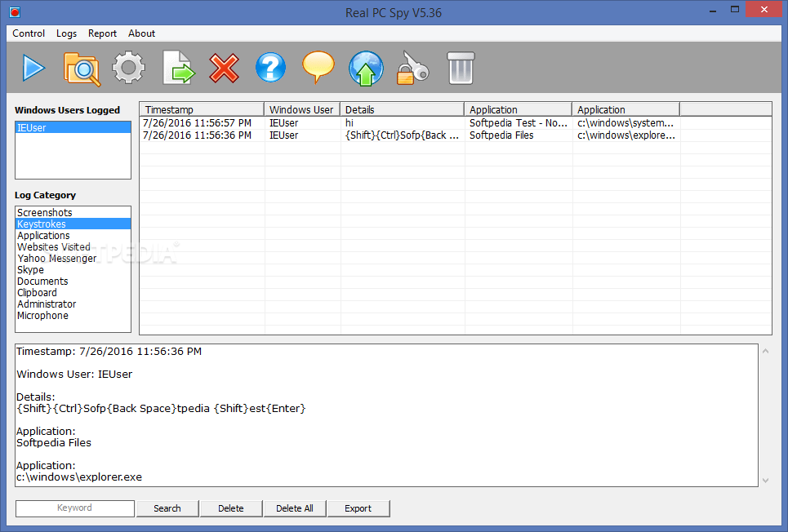The width and height of the screenshot is (788, 532).
Task: Open the Logs menu
Action: (x=66, y=33)
